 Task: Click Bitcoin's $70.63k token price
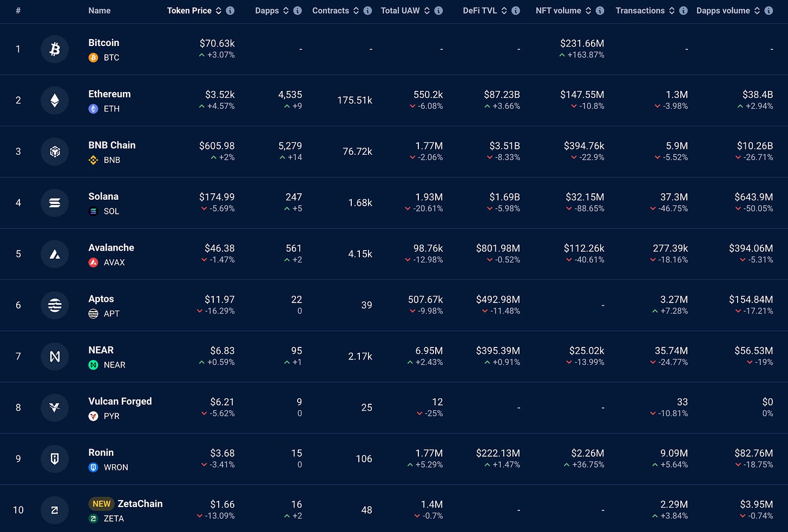pos(217,43)
